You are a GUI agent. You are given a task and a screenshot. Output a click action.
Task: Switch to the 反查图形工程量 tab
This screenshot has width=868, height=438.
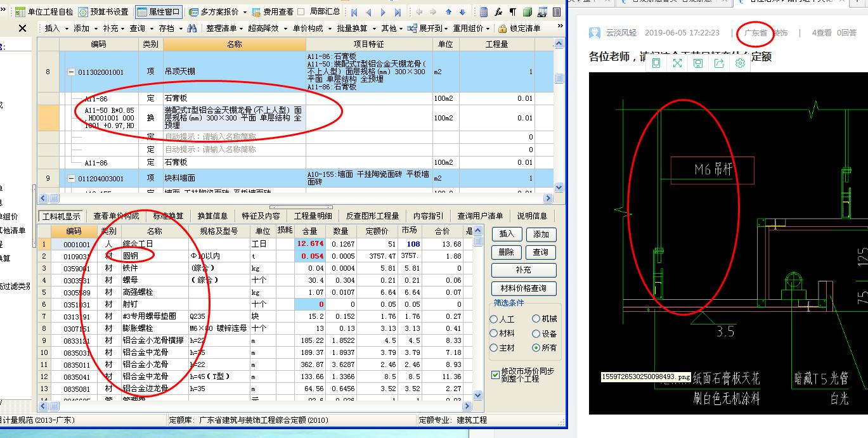click(x=371, y=216)
